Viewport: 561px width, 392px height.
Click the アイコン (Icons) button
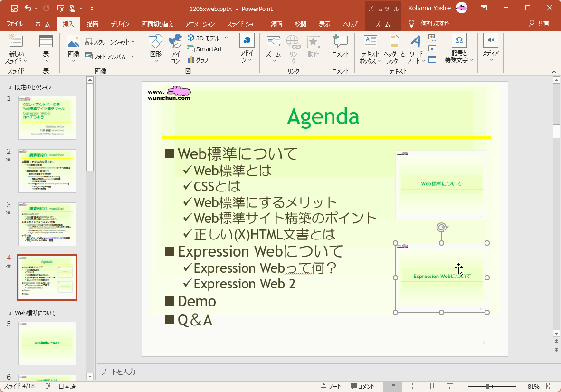(x=175, y=48)
